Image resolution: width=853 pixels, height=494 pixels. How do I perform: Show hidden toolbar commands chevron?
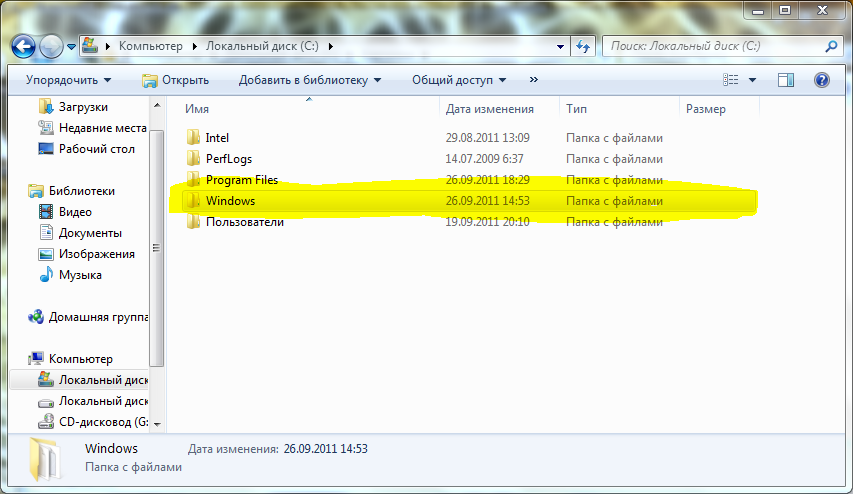coord(533,80)
